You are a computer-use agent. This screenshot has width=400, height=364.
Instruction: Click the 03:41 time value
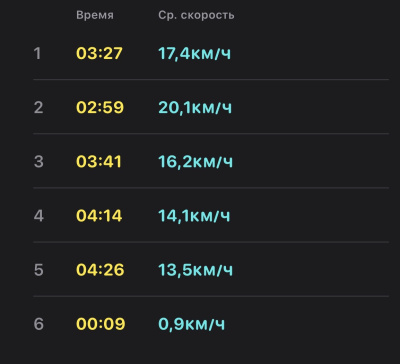point(99,162)
